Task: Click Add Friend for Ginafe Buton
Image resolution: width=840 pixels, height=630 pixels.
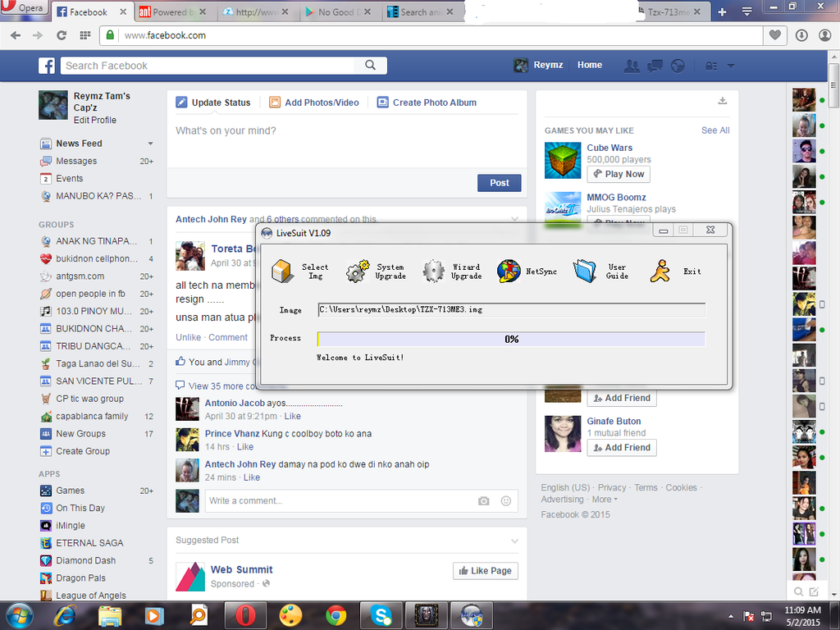Action: (622, 447)
